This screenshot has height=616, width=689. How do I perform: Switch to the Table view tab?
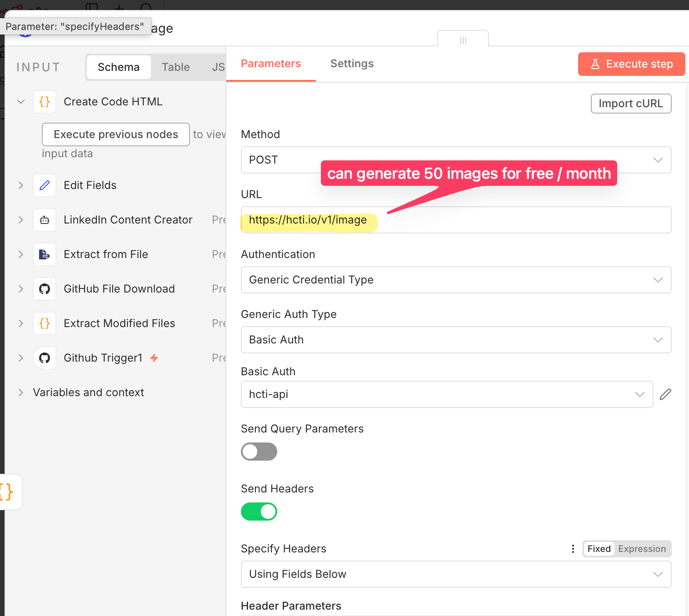coord(175,67)
